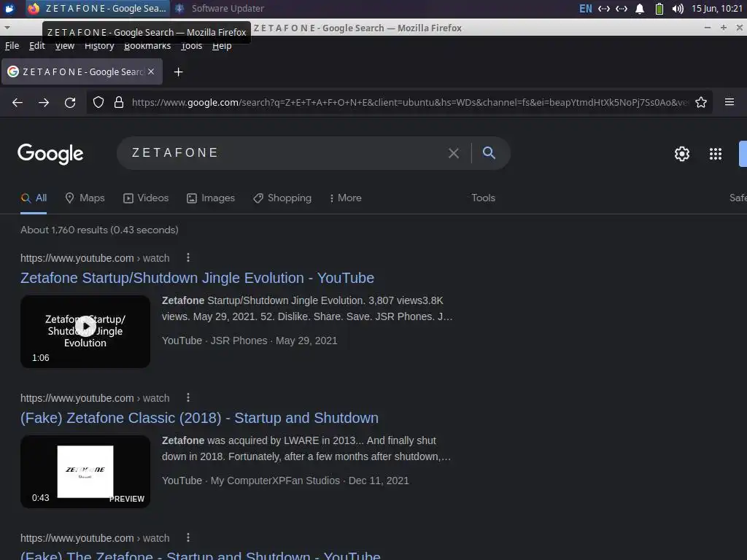Go back with the browser back arrow
The width and height of the screenshot is (747, 560).
pos(18,102)
